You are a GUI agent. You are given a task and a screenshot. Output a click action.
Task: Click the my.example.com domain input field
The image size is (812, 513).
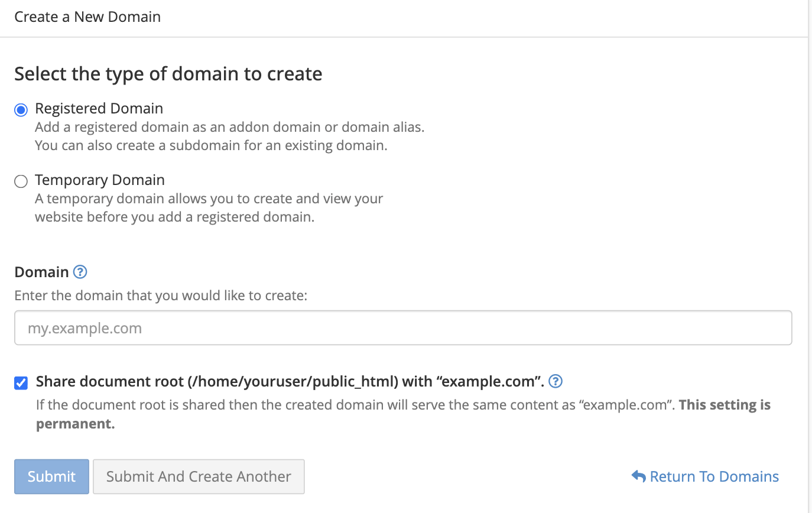(x=403, y=328)
